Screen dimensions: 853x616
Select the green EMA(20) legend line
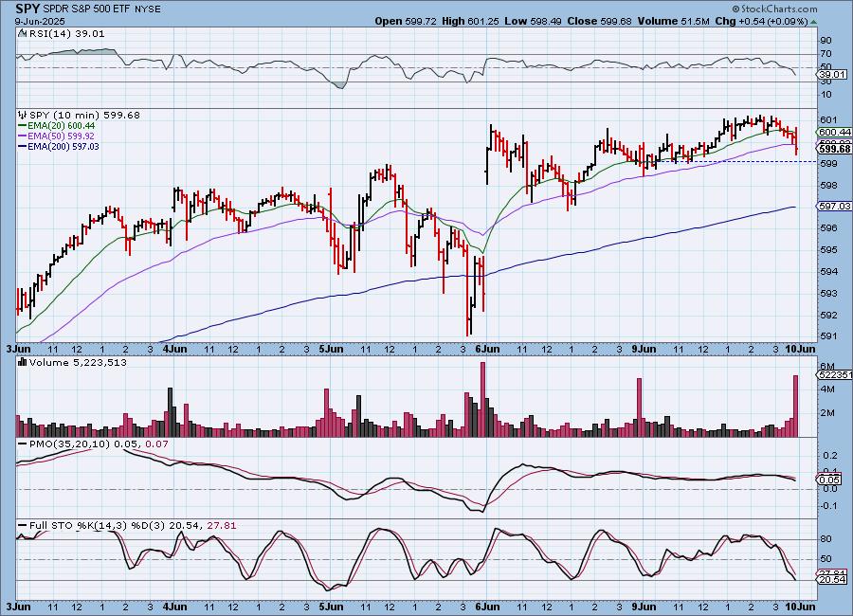point(57,126)
